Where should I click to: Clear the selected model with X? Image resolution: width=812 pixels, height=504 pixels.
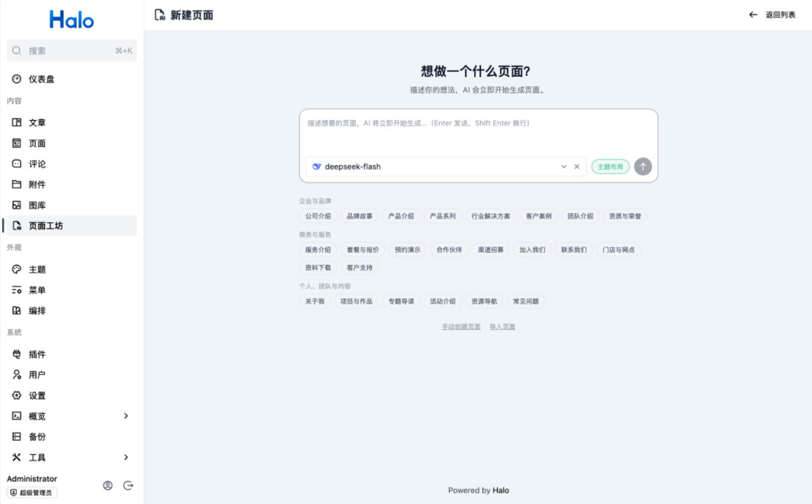pos(577,167)
